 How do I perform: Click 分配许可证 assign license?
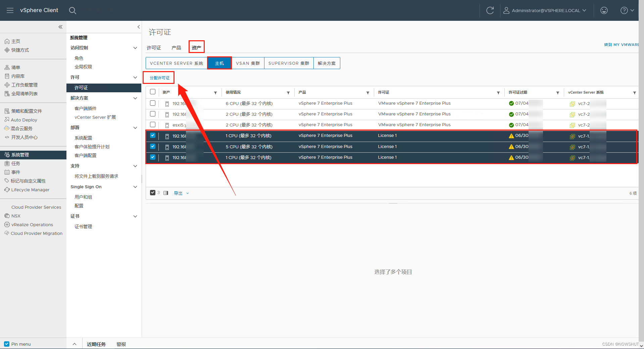tap(160, 78)
